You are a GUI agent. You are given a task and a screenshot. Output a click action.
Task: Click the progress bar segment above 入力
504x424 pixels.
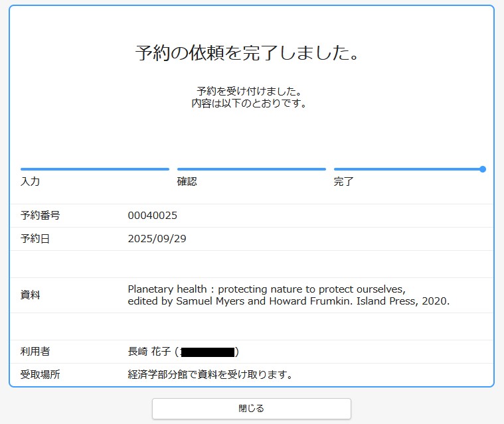[95, 169]
